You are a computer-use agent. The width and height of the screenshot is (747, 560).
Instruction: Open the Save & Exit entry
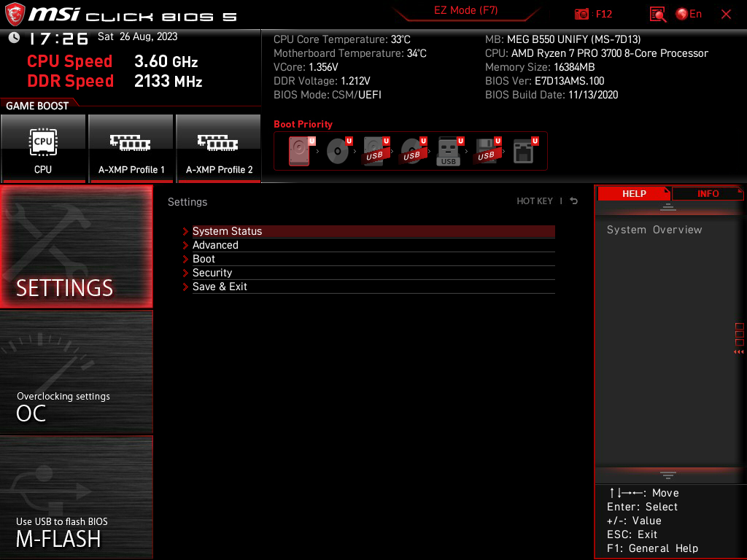click(373, 287)
